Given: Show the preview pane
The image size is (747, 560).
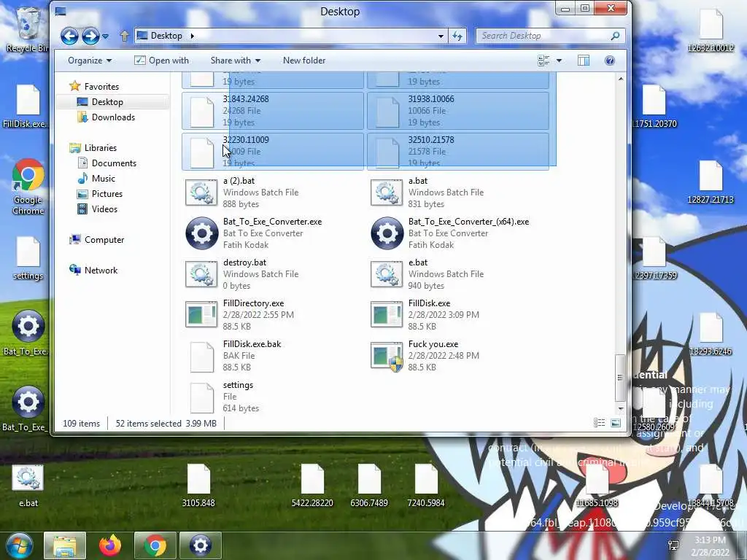Looking at the screenshot, I should point(584,61).
